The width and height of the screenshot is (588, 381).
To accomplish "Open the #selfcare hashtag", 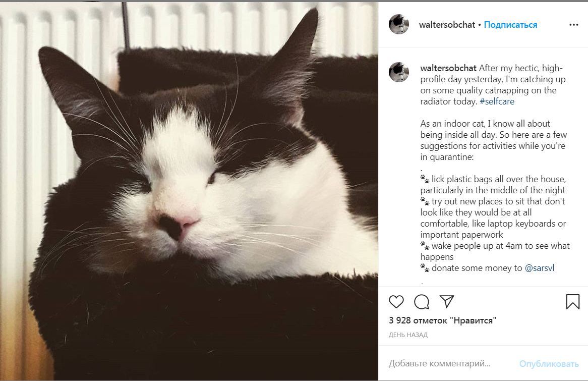I will pyautogui.click(x=497, y=101).
